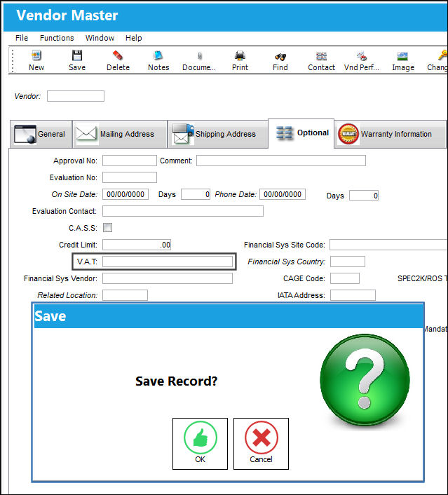Click the 'Save Record?' prompt text
Screen dimensions: 448x495
pyautogui.click(x=177, y=381)
